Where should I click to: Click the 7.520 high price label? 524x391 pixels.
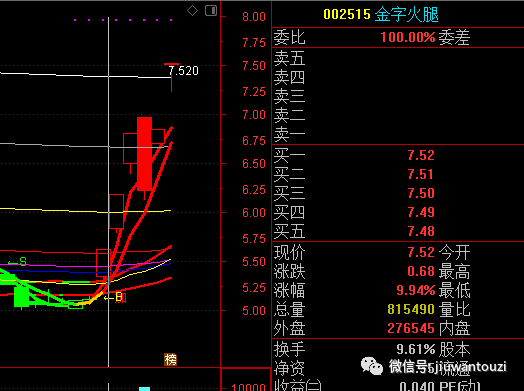tap(183, 71)
